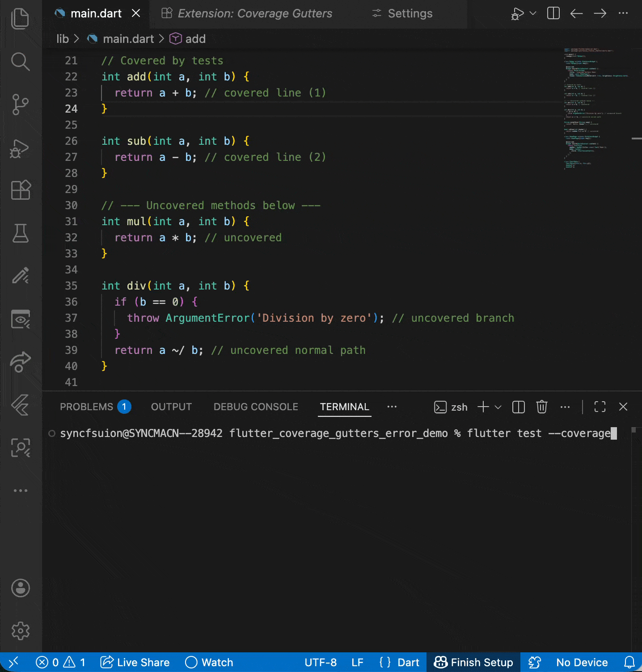Split the editor from the top toolbar
642x672 pixels.
click(553, 13)
